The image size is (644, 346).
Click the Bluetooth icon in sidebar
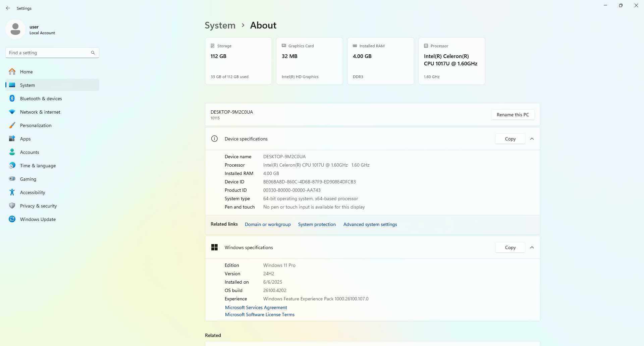point(12,99)
